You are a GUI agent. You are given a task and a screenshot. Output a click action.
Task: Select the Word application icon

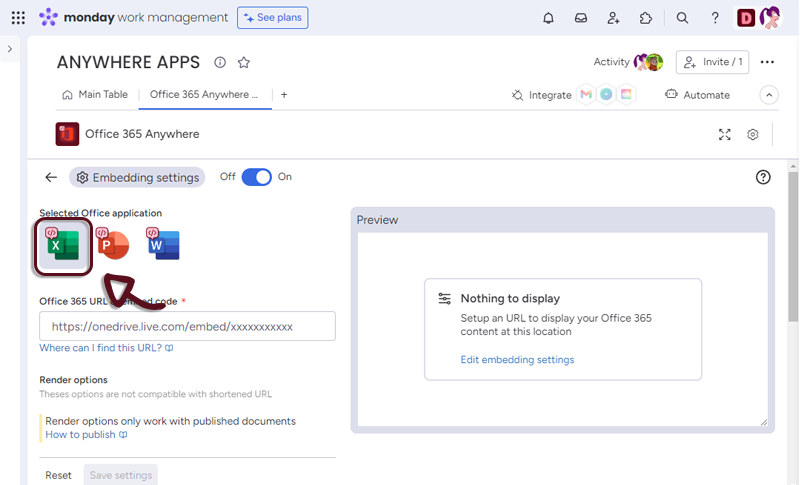click(163, 245)
